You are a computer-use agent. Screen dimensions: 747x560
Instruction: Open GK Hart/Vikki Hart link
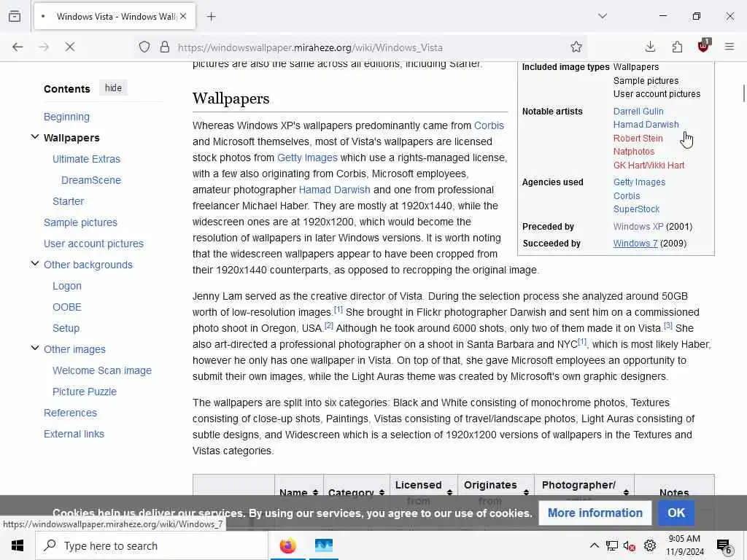pyautogui.click(x=649, y=166)
